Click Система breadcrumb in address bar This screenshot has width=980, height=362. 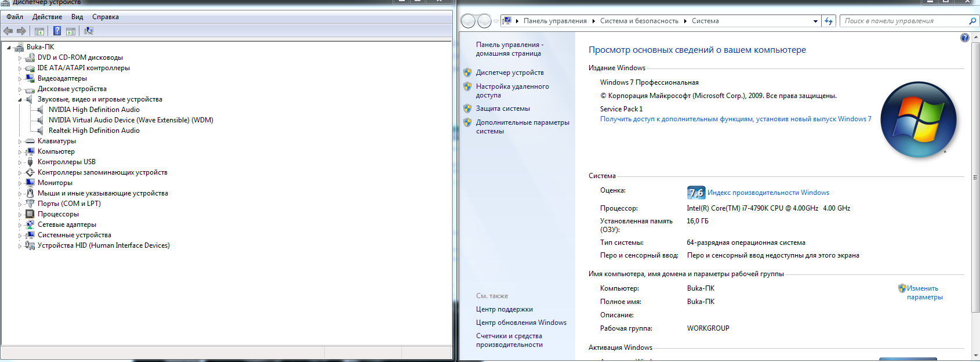click(705, 21)
